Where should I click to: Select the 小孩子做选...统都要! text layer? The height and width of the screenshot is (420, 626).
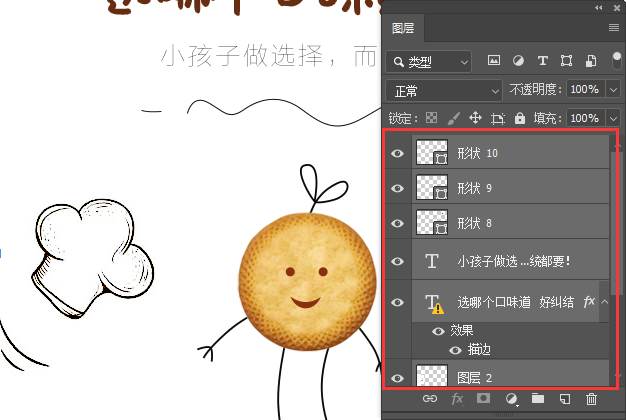pyautogui.click(x=514, y=262)
